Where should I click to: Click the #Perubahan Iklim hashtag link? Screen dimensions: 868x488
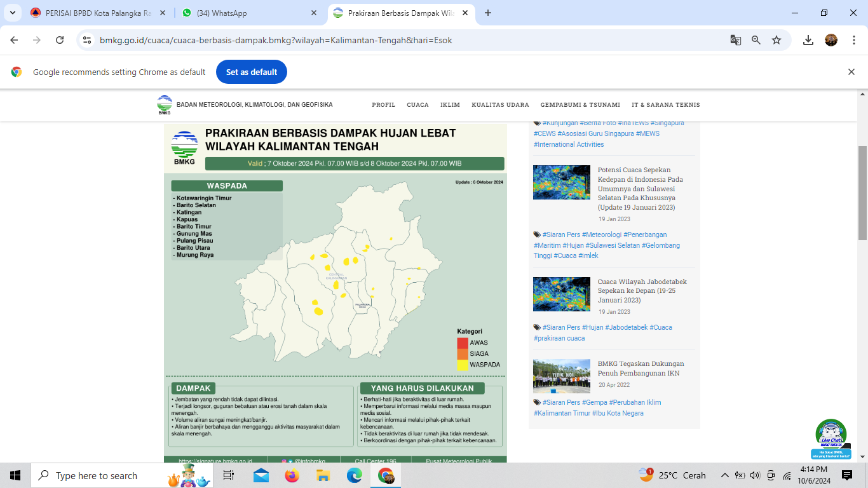pyautogui.click(x=635, y=402)
